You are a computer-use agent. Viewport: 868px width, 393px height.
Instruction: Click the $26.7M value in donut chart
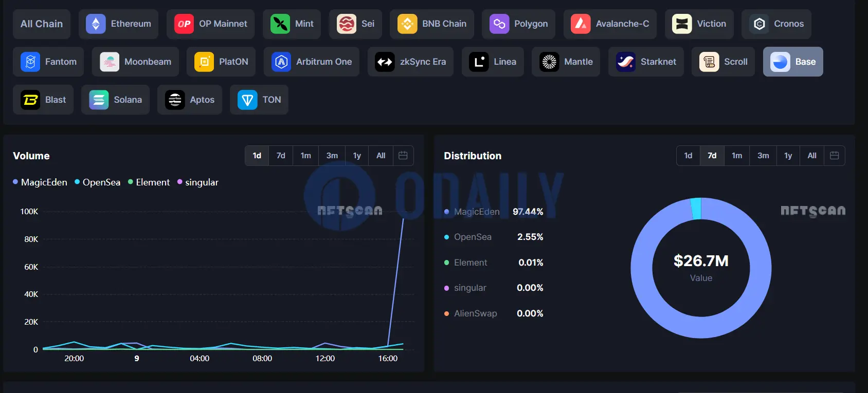click(x=701, y=261)
